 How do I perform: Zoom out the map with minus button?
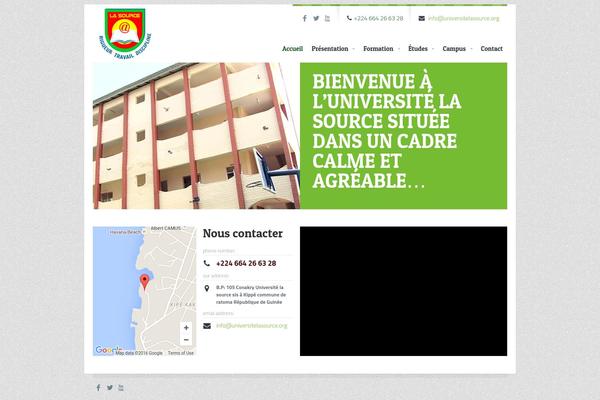pyautogui.click(x=185, y=341)
